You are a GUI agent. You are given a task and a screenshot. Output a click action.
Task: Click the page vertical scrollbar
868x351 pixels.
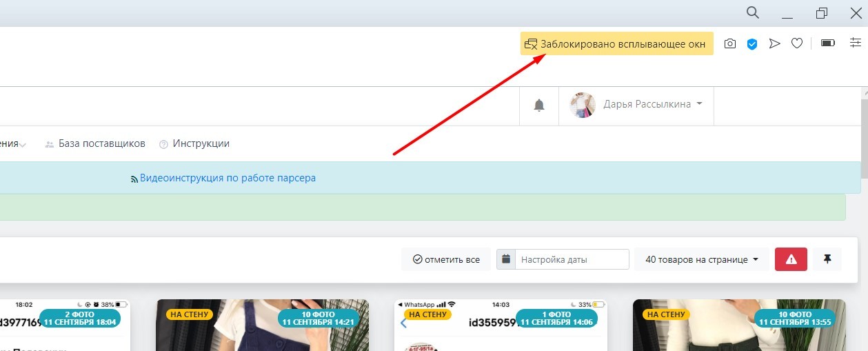864,138
